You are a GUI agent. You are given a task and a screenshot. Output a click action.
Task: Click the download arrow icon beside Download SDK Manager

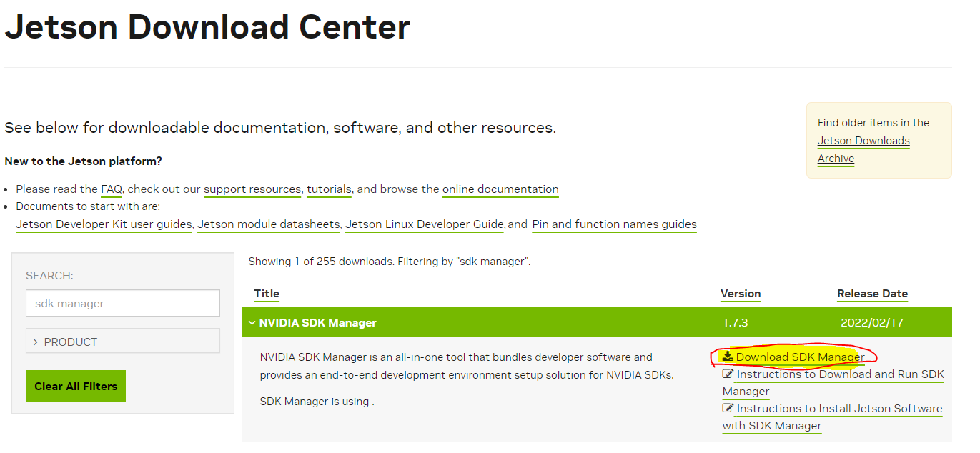[x=728, y=357]
